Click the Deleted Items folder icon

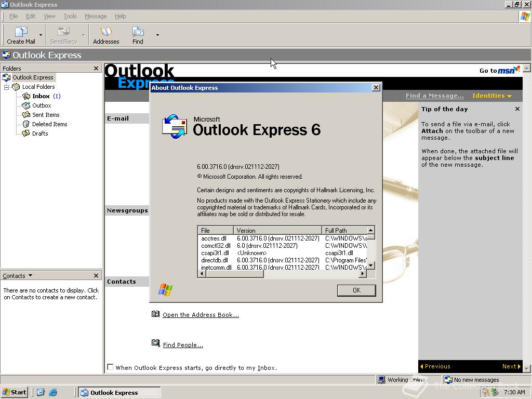[x=26, y=124]
